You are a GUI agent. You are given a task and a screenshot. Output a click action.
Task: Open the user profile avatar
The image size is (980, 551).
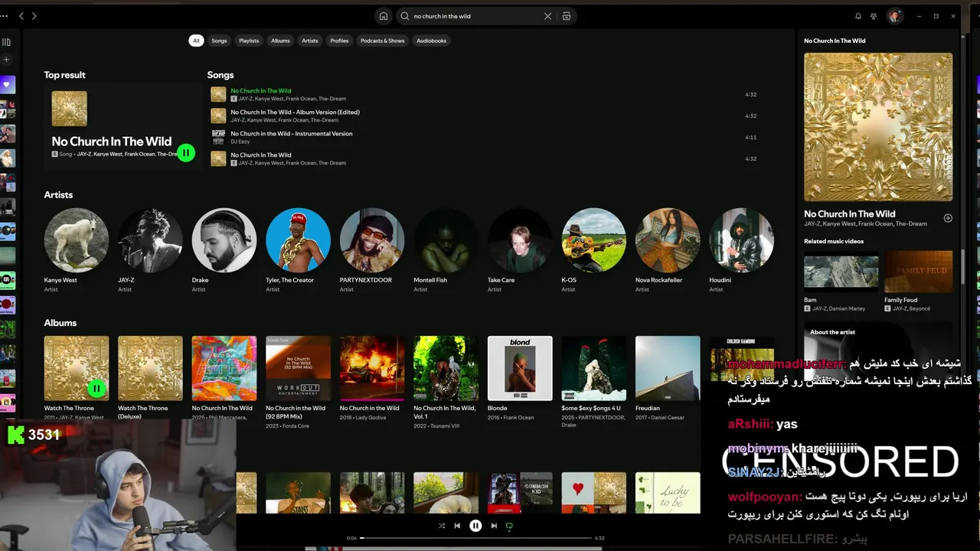click(895, 16)
